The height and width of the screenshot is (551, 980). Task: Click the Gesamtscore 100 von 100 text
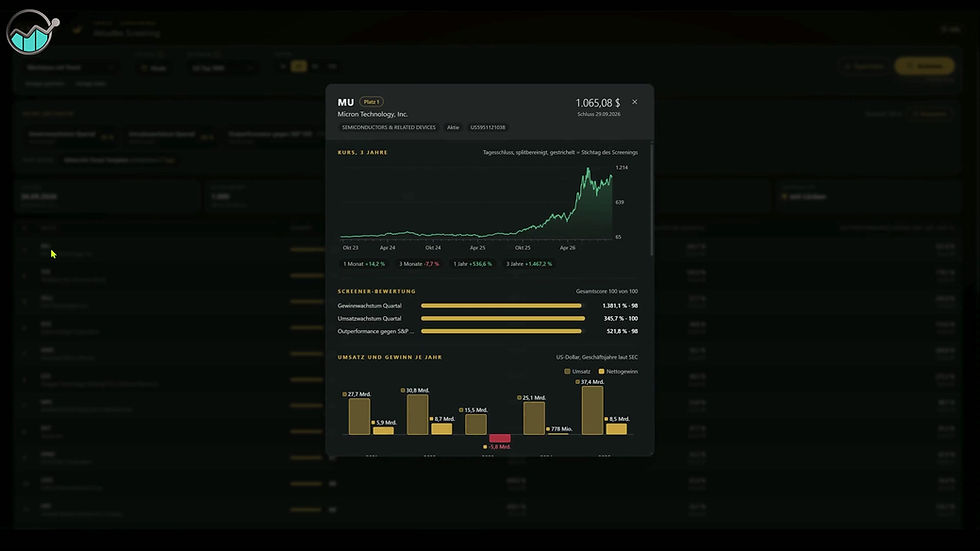pyautogui.click(x=606, y=292)
